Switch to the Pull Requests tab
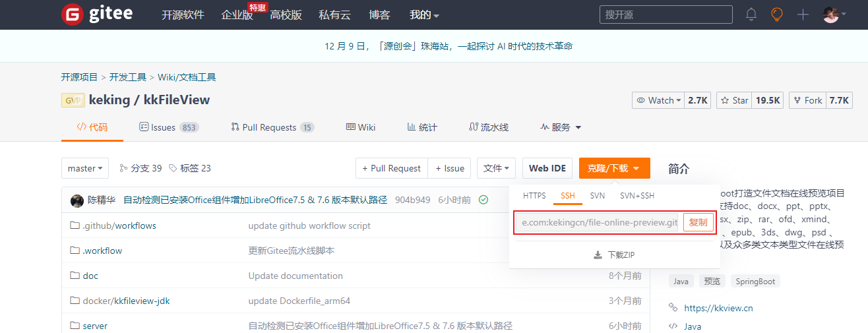The image size is (868, 333). tap(272, 127)
